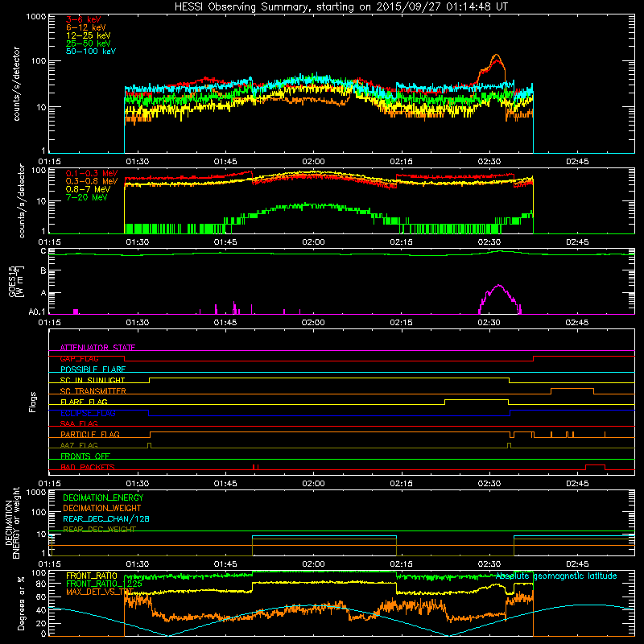Click the DECIMATION_ENERGY legend label
Image resolution: width=644 pixels, height=644 pixels.
pyautogui.click(x=103, y=497)
